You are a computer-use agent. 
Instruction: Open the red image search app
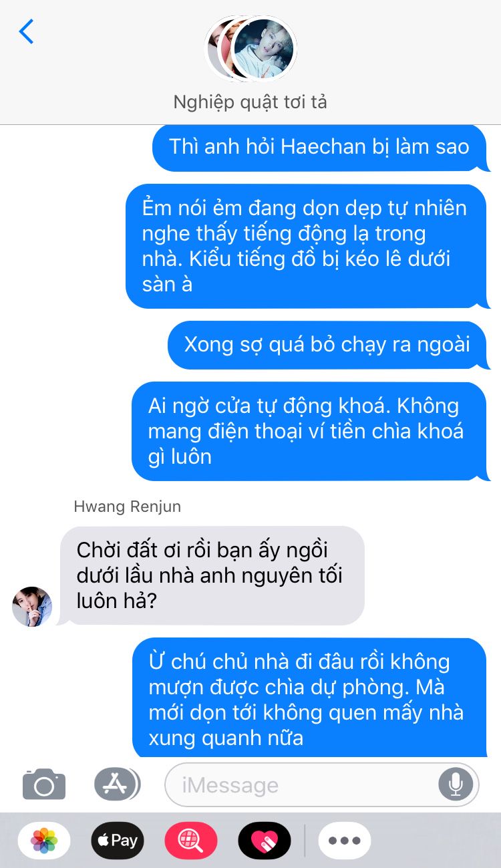[x=191, y=840]
